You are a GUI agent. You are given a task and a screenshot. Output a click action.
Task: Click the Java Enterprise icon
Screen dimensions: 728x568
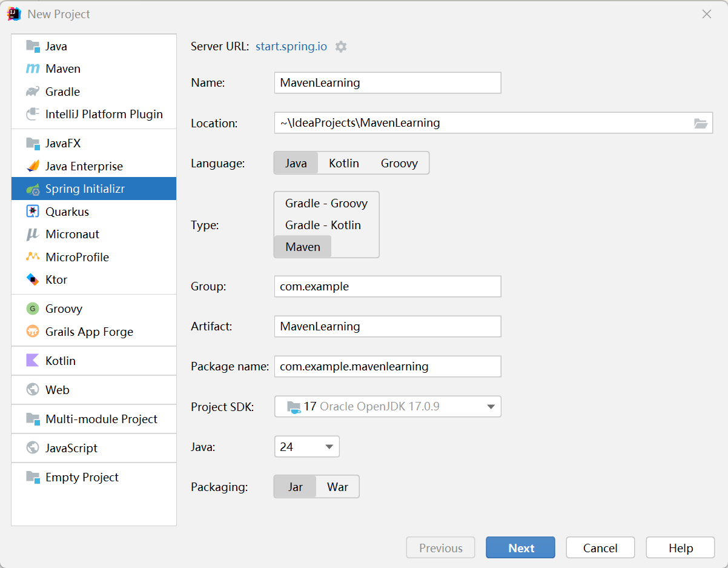click(33, 166)
